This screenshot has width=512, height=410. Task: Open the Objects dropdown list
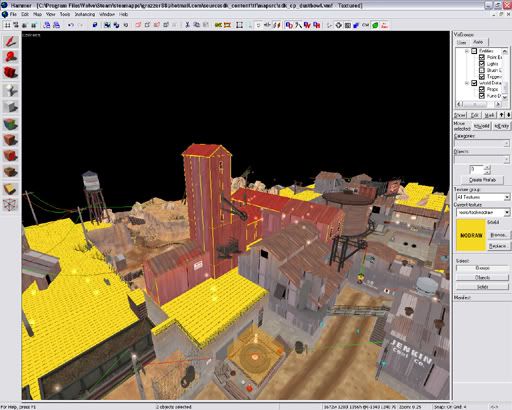pyautogui.click(x=482, y=159)
